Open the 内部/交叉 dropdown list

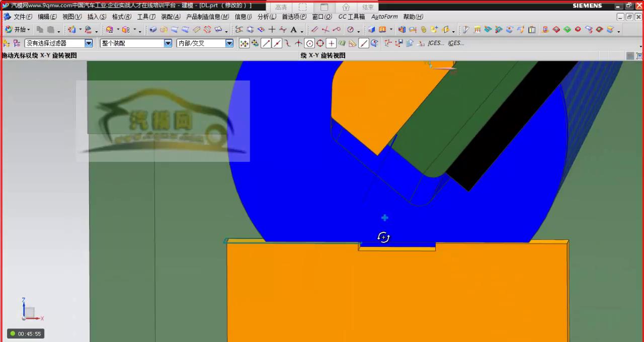point(229,43)
